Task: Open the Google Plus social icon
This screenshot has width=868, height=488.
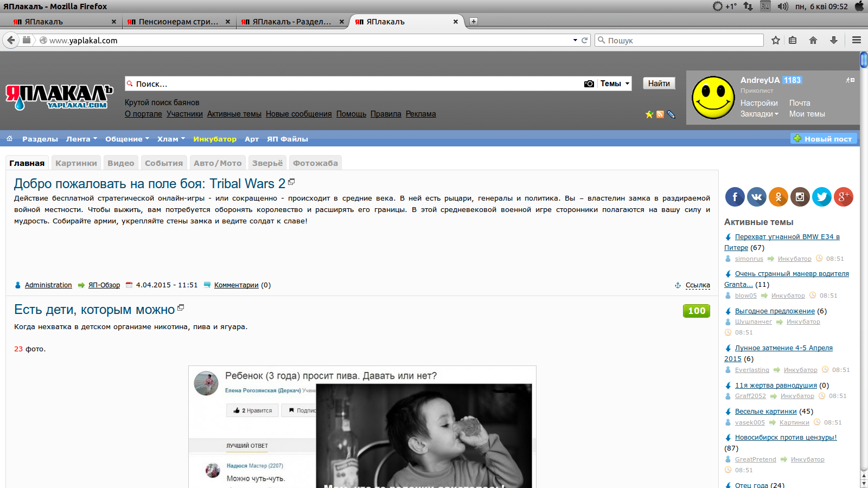Action: coord(844,197)
